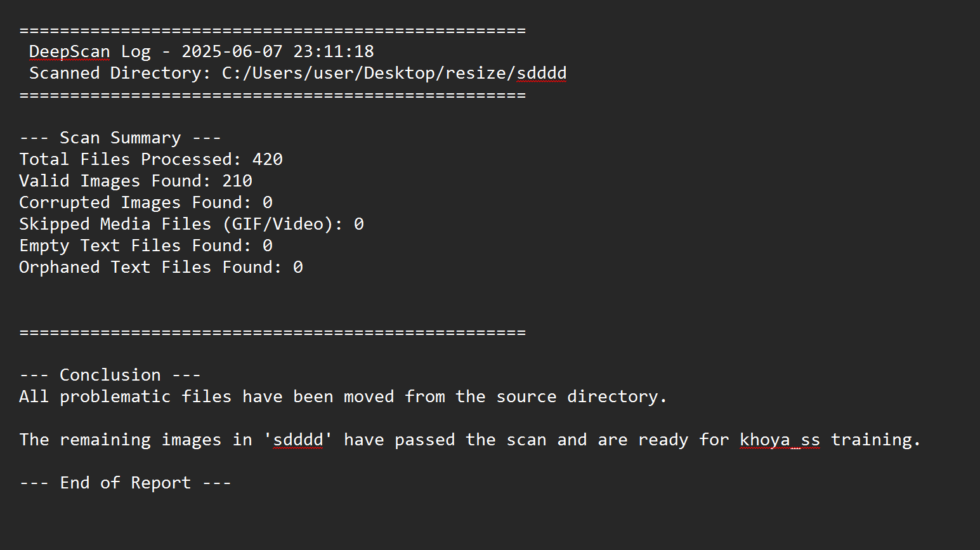The height and width of the screenshot is (550, 980).
Task: Click the 'Skipped Media Files (GIF/Video)' line
Action: pyautogui.click(x=180, y=224)
